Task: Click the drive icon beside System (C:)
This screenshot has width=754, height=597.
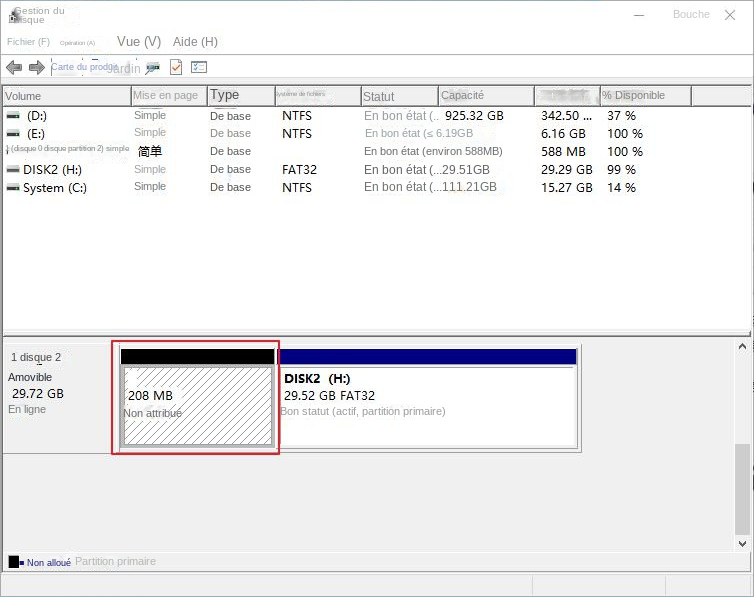Action: [13, 187]
